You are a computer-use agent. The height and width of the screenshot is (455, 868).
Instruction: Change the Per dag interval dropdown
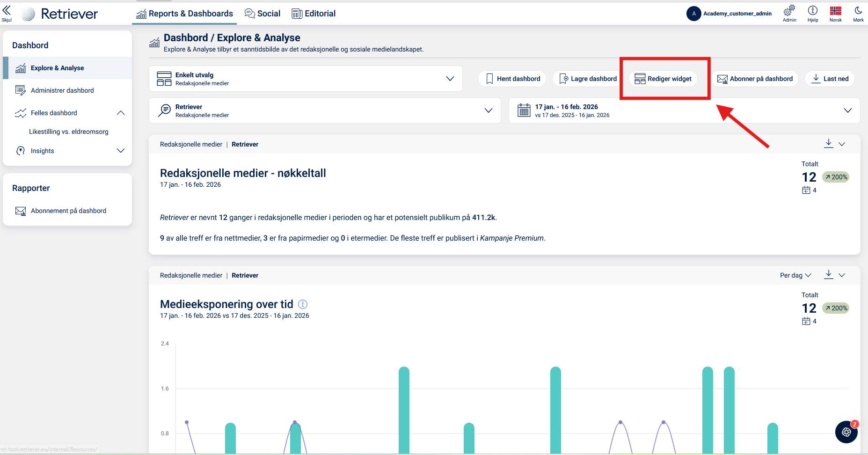[795, 275]
